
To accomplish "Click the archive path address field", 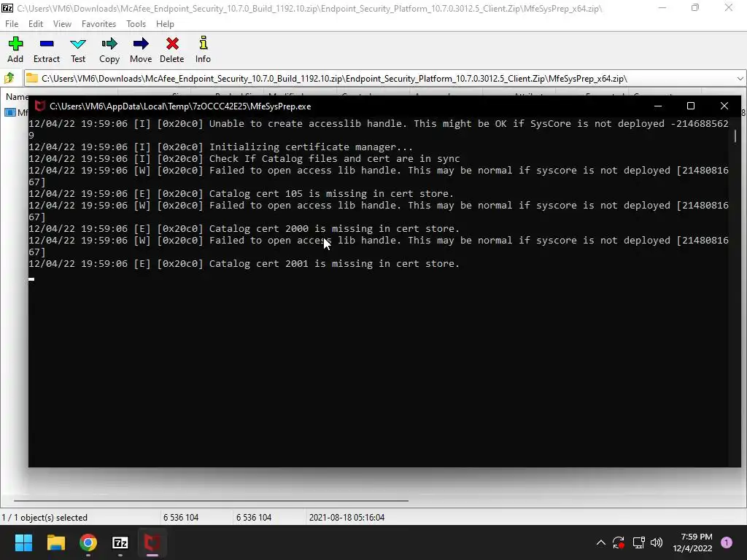I will tap(379, 79).
